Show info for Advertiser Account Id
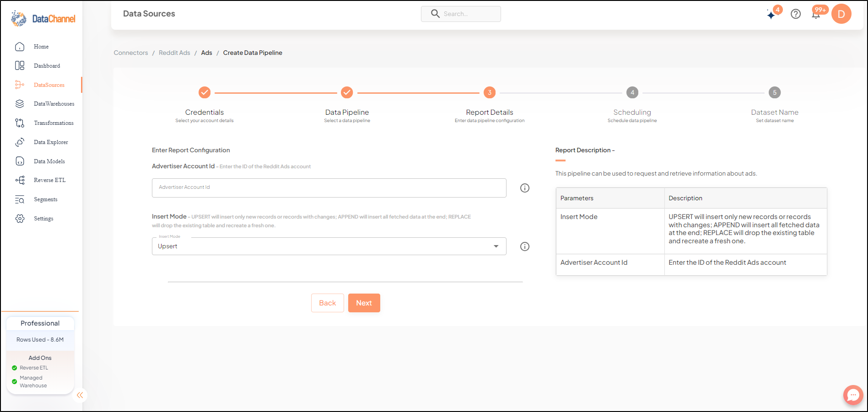The height and width of the screenshot is (412, 868). (525, 188)
